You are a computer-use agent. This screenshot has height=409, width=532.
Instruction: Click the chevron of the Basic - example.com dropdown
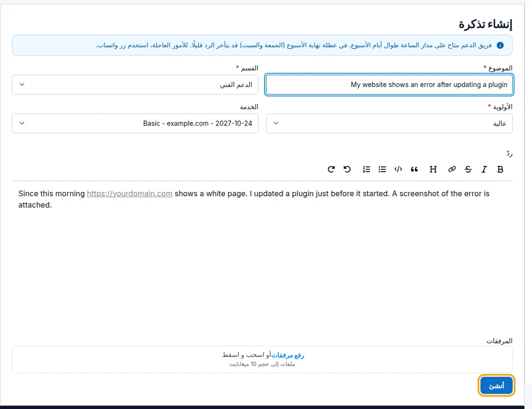(22, 123)
